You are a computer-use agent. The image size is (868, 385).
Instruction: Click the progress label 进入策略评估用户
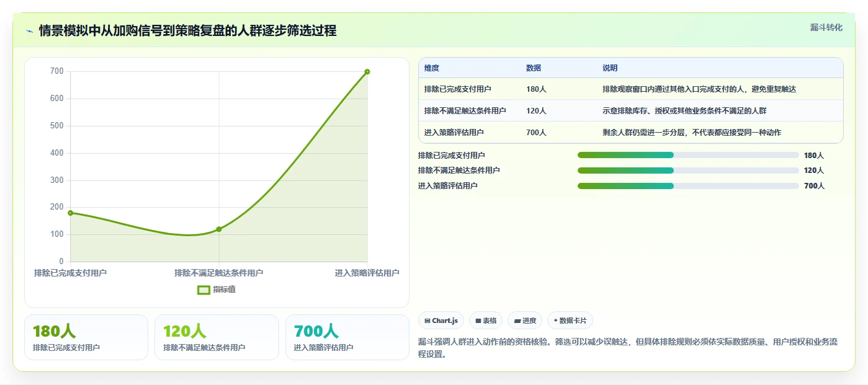point(448,186)
